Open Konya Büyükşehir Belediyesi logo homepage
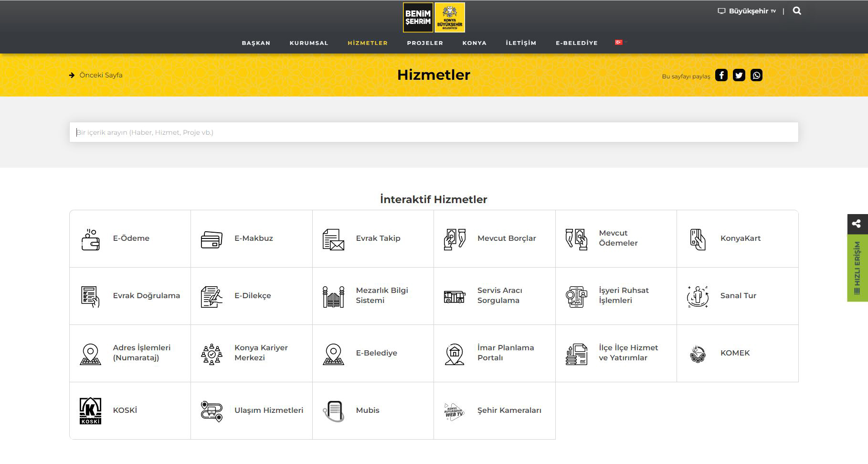The width and height of the screenshot is (868, 464). click(450, 18)
